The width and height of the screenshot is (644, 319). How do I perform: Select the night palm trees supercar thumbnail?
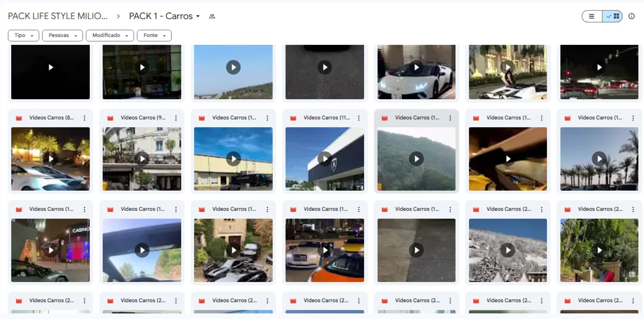[x=50, y=159]
